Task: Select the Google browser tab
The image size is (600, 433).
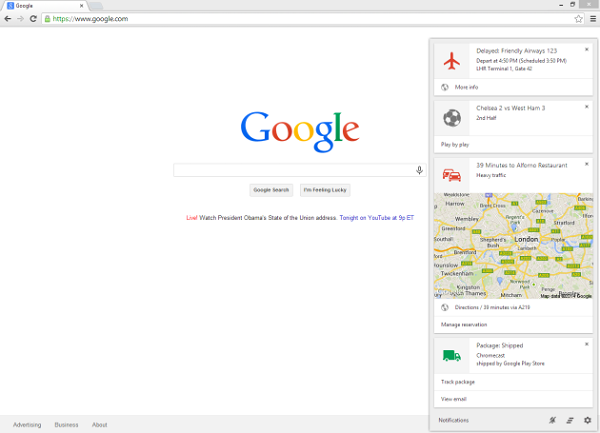Action: click(x=45, y=6)
